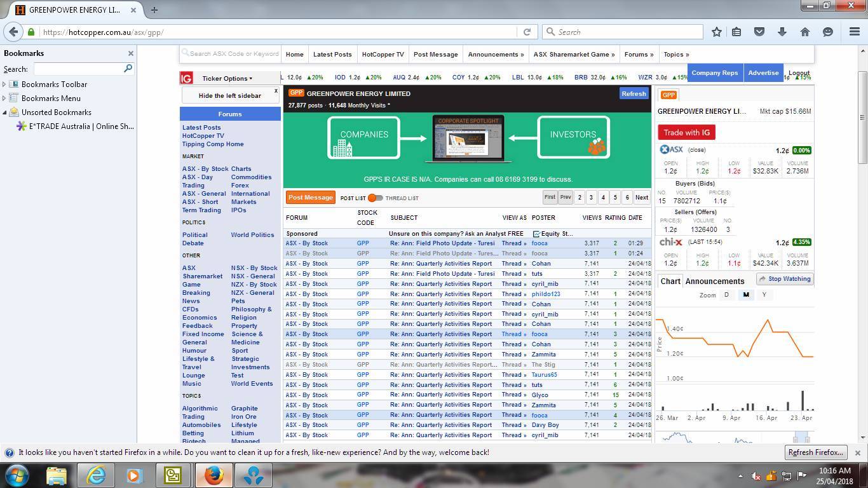This screenshot has height=488, width=868.
Task: Click the blue Refresh button
Action: 634,93
